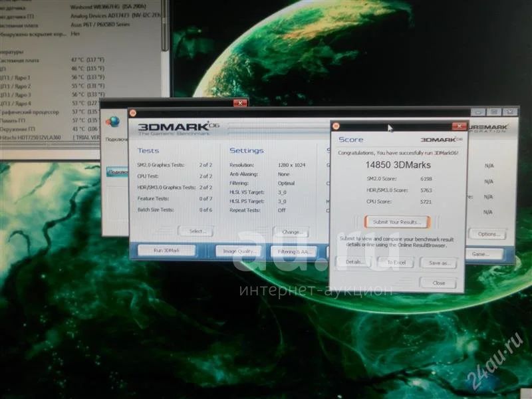This screenshot has width=532, height=399.
Task: Click the HDR/SM3.0 Score value 5763
Action: tap(426, 190)
